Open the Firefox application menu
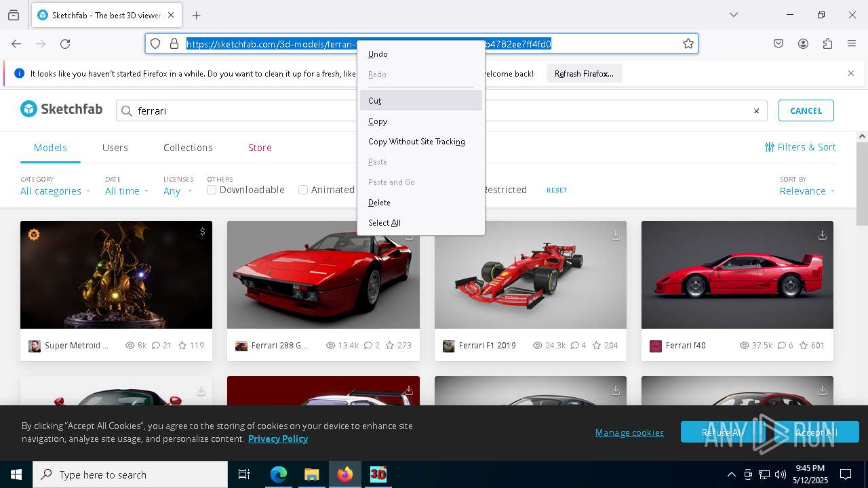Viewport: 868px width, 488px height. (x=852, y=43)
